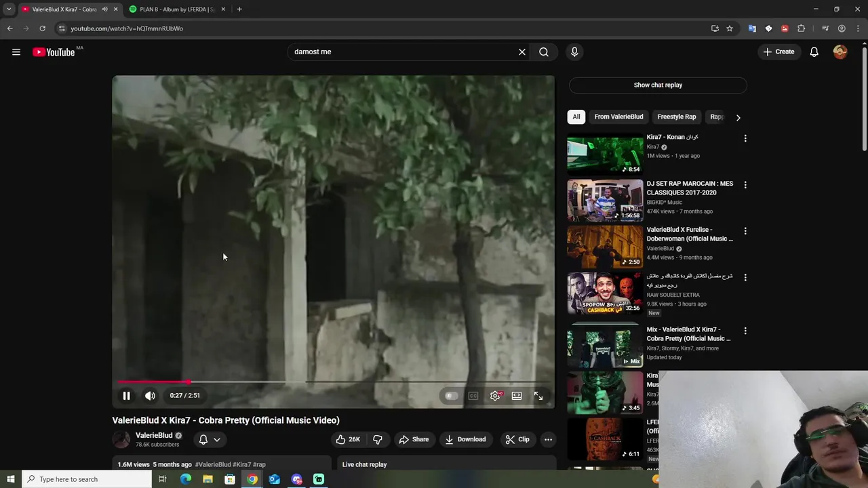
Task: Open Kira7 - Konan video thumbnail
Action: point(605,154)
